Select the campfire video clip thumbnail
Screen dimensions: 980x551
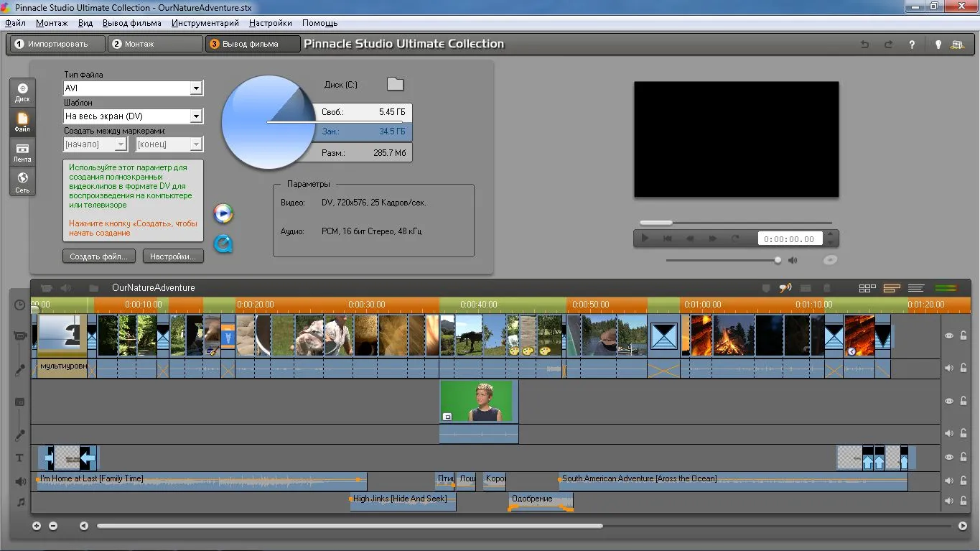734,335
